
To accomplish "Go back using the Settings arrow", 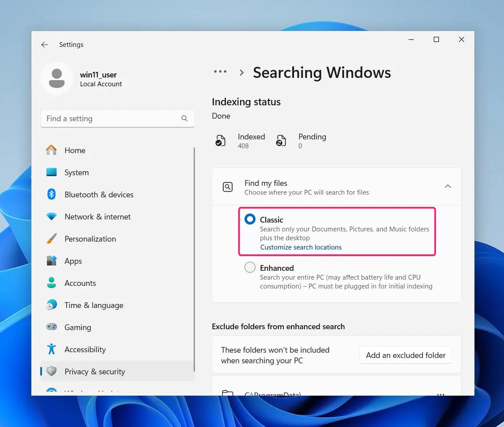I will point(44,44).
